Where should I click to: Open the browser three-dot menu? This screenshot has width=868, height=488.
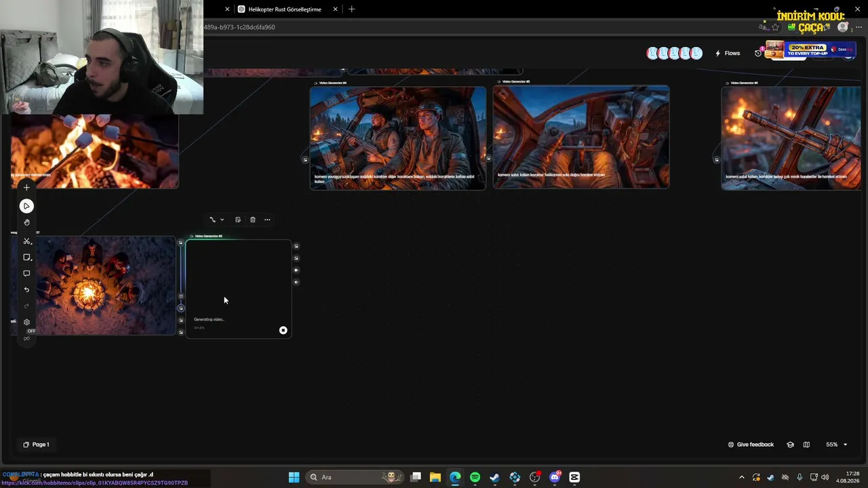coord(859,27)
